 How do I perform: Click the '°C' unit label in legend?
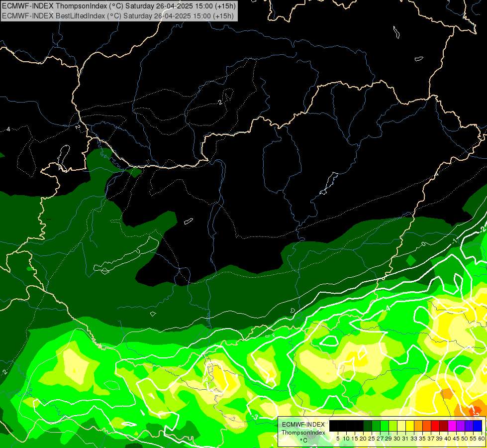pyautogui.click(x=304, y=441)
